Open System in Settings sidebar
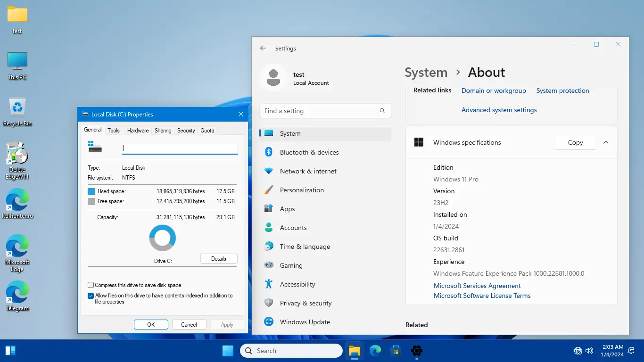Image resolution: width=644 pixels, height=362 pixels. click(325, 133)
